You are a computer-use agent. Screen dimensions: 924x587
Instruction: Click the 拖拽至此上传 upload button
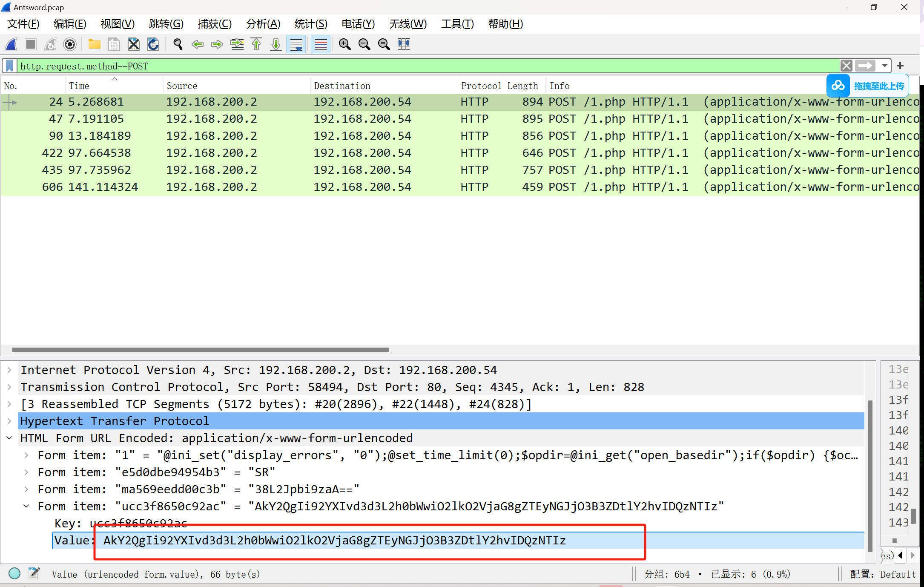click(868, 86)
